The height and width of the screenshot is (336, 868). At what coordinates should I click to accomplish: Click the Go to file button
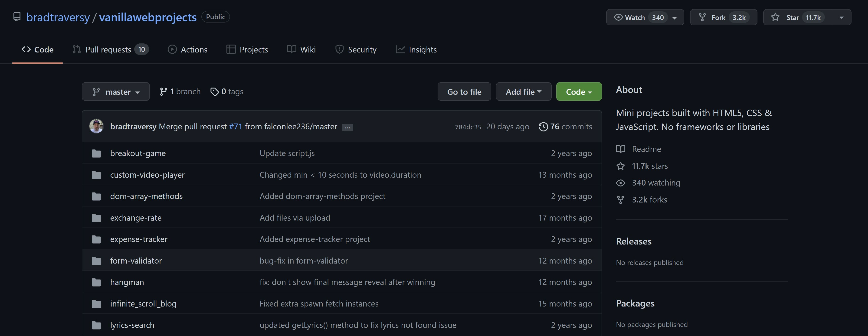pyautogui.click(x=464, y=92)
